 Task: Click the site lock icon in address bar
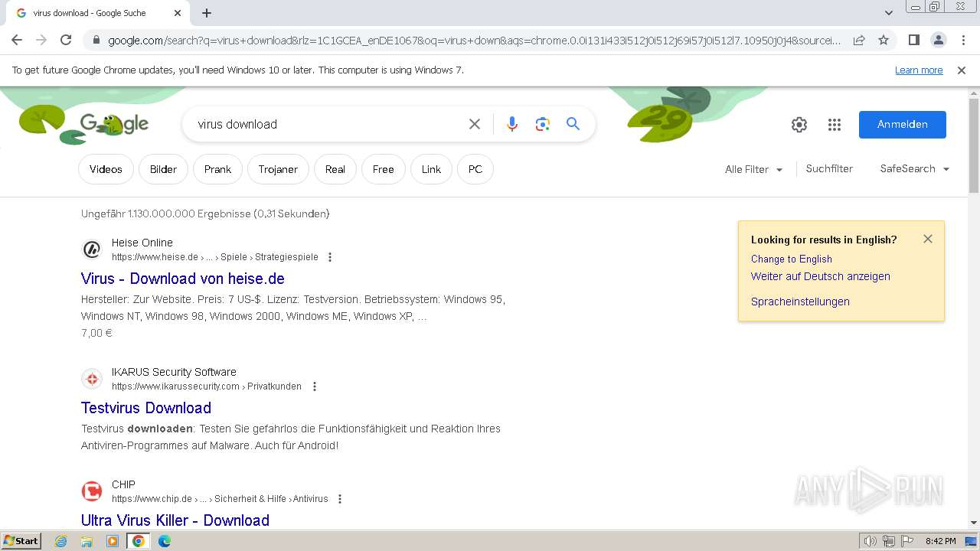[96, 41]
